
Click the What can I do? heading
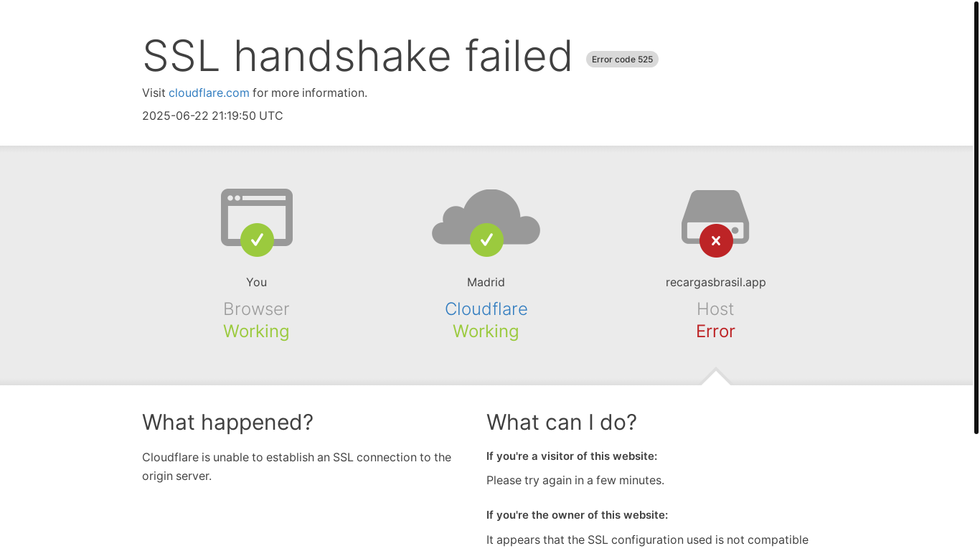pyautogui.click(x=562, y=422)
